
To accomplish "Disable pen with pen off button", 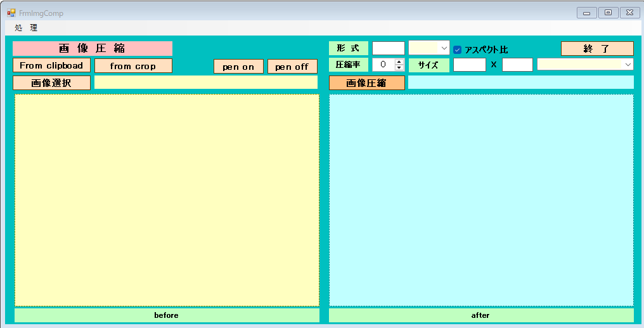I will tap(292, 67).
